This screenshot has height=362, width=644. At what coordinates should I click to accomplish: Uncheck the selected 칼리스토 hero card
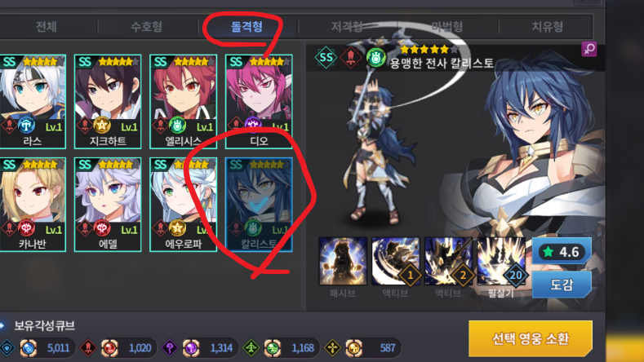click(x=259, y=205)
